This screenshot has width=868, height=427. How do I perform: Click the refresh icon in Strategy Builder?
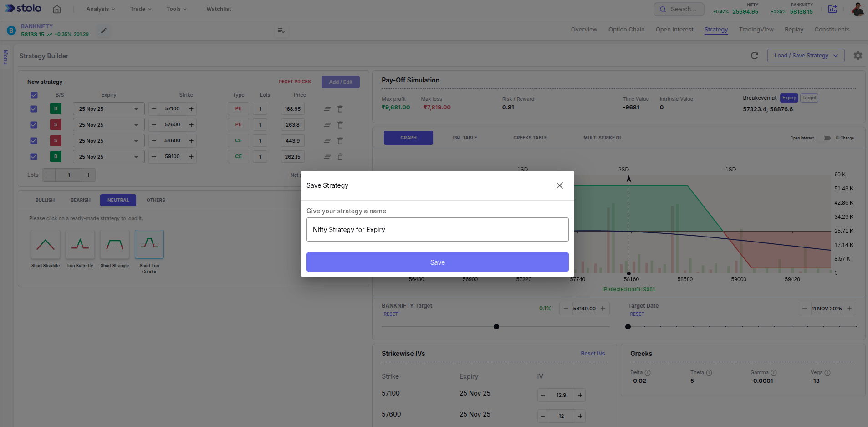tap(755, 56)
